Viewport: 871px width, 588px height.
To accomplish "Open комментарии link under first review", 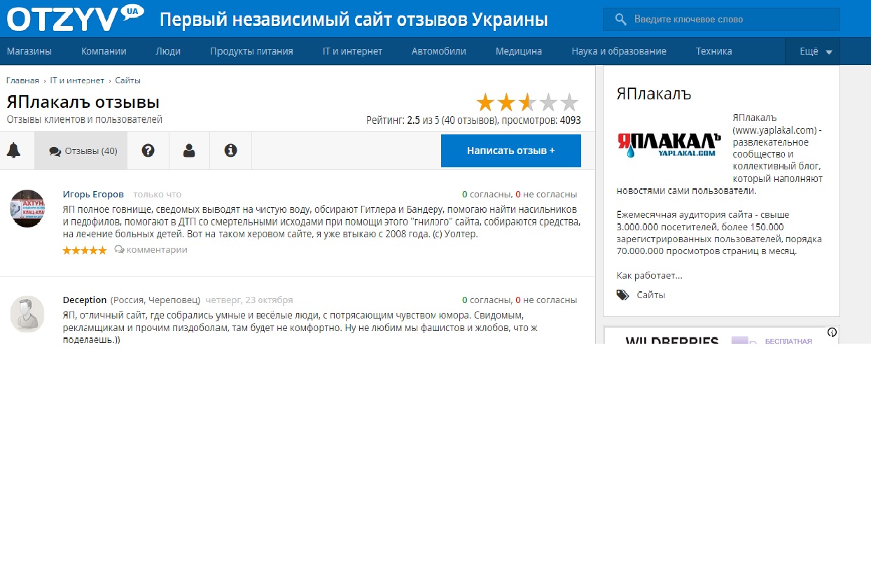I will coord(157,249).
